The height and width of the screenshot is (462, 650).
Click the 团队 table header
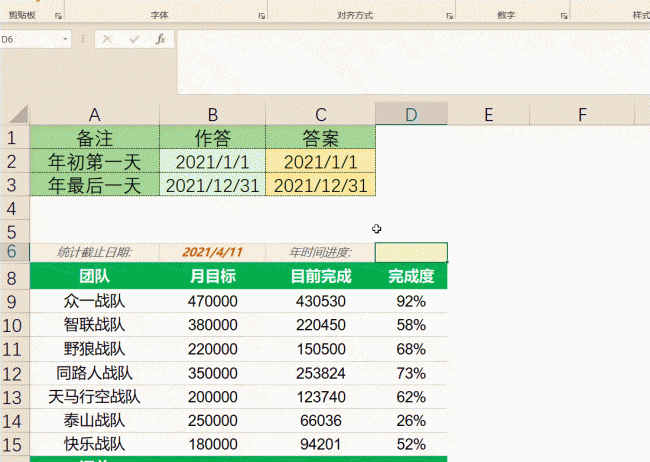coord(95,276)
